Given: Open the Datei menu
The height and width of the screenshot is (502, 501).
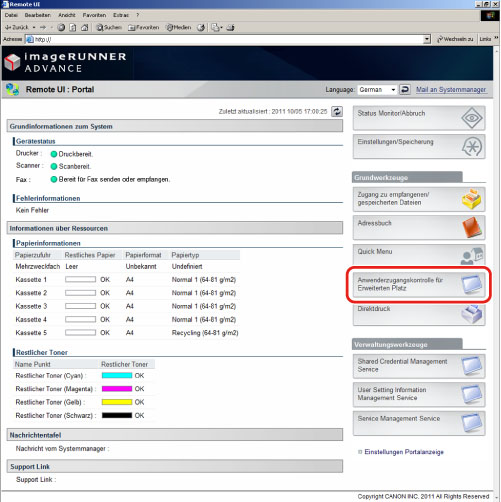Looking at the screenshot, I should tap(11, 15).
